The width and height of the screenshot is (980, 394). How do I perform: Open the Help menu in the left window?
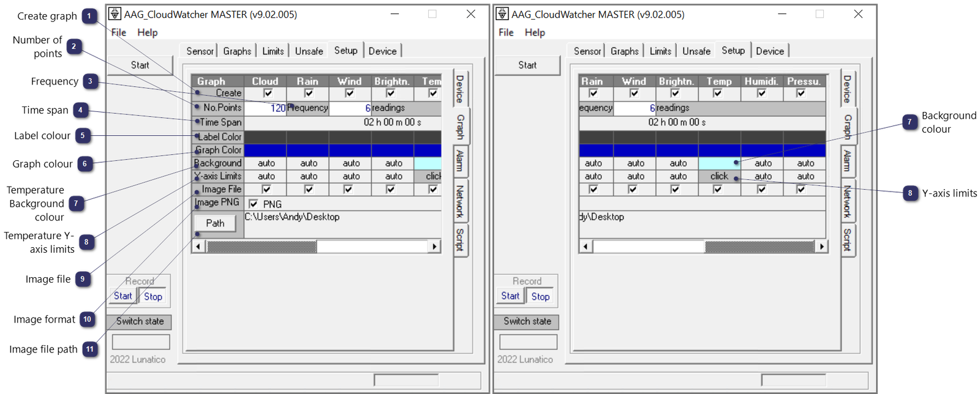(x=147, y=32)
